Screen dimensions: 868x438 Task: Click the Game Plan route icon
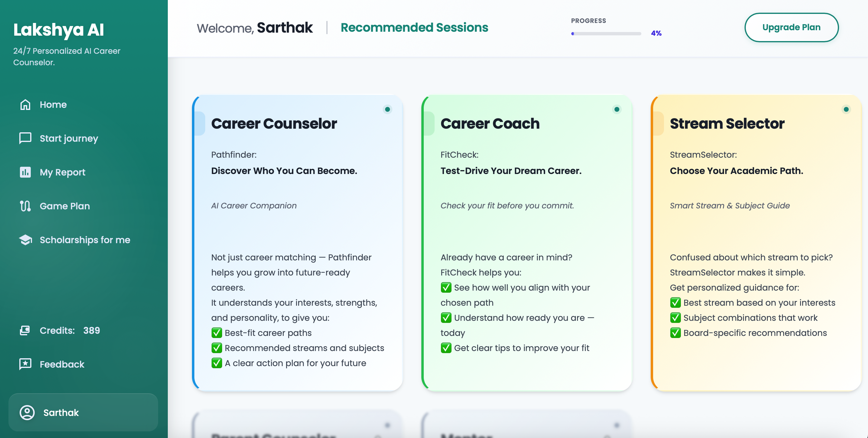click(25, 206)
